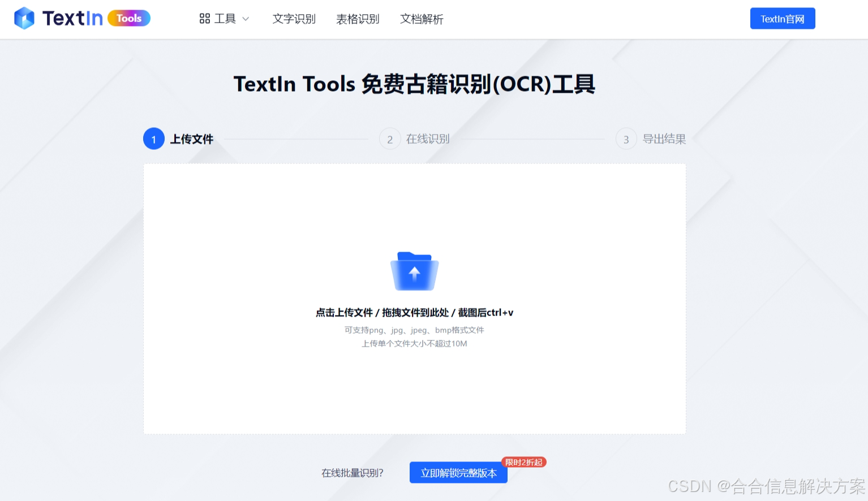The image size is (868, 501).
Task: Click the 在线批量识别? text
Action: click(x=353, y=473)
